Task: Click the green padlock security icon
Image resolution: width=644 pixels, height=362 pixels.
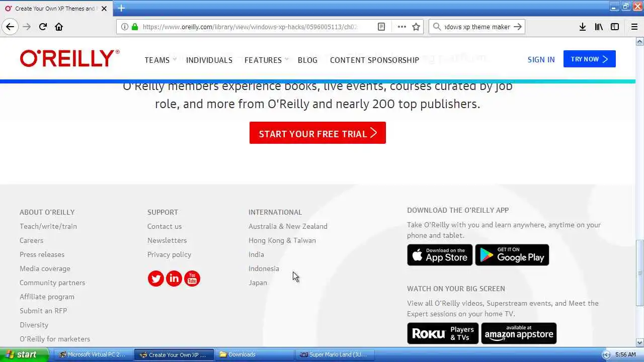Action: click(x=134, y=27)
